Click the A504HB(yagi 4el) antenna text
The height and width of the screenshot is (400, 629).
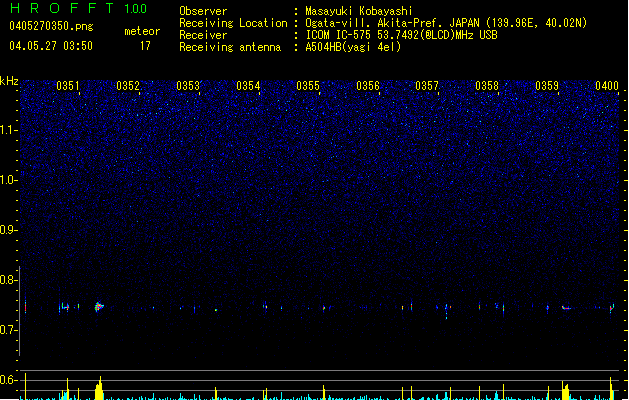coord(353,47)
